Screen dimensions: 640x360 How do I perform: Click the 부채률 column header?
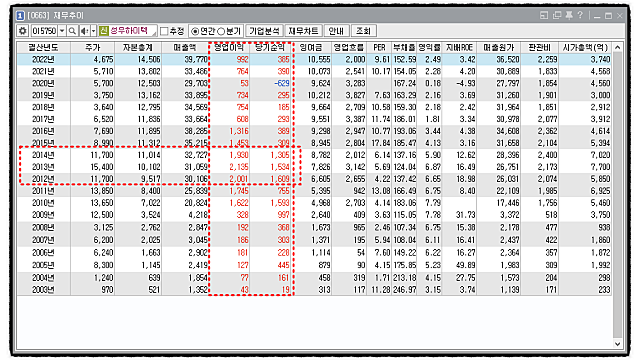pos(404,47)
